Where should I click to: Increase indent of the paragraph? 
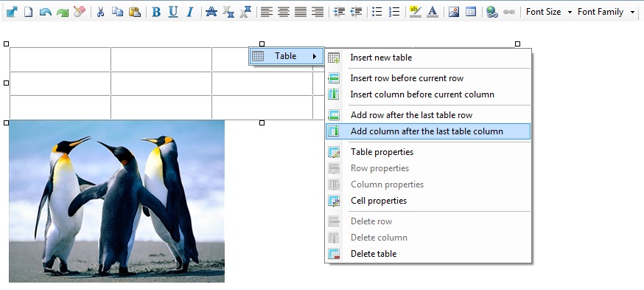tap(339, 12)
